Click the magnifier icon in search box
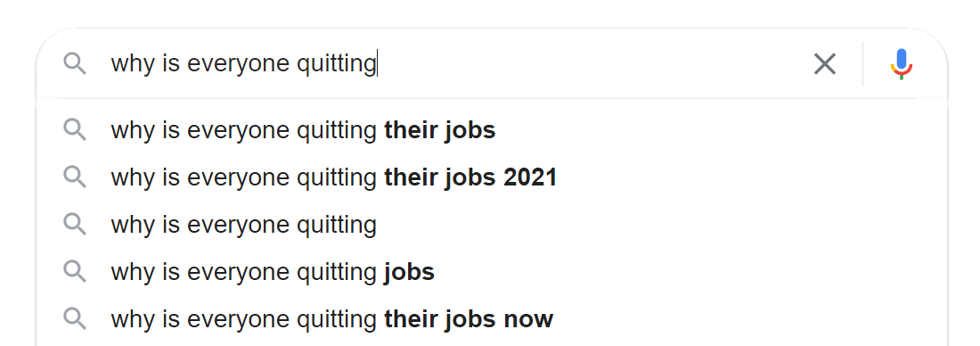This screenshot has width=980, height=346. pyautogui.click(x=74, y=64)
